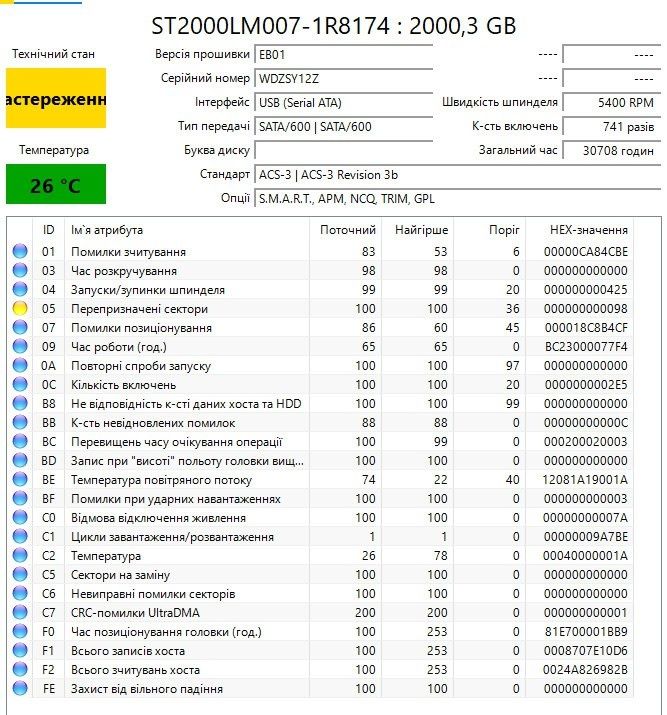
Task: Select the 'Помилки позиціонування' attribute row
Action: pos(320,327)
